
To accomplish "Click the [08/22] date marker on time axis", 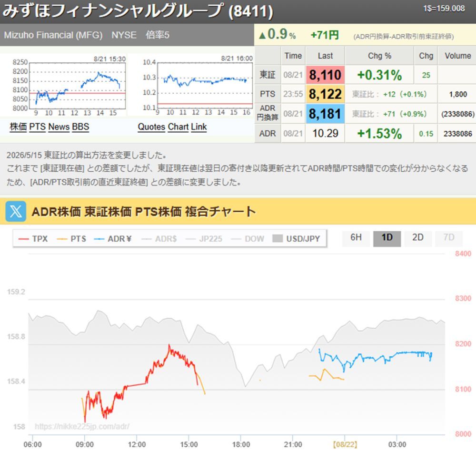I will point(345,444).
